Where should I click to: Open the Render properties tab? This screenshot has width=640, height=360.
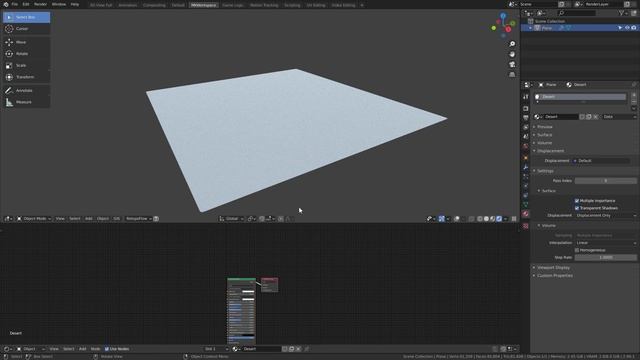[x=526, y=109]
